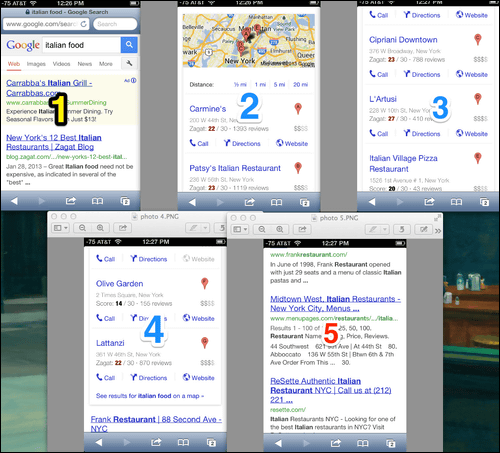This screenshot has height=453, width=500.
Task: Tap Directions under Cipriani Downtown
Action: 422,74
